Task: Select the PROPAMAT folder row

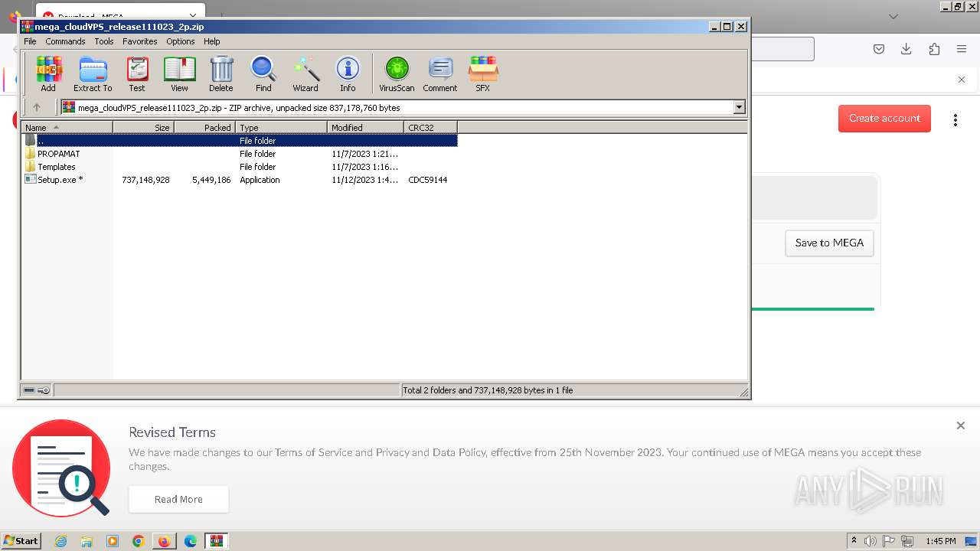Action: [239, 154]
